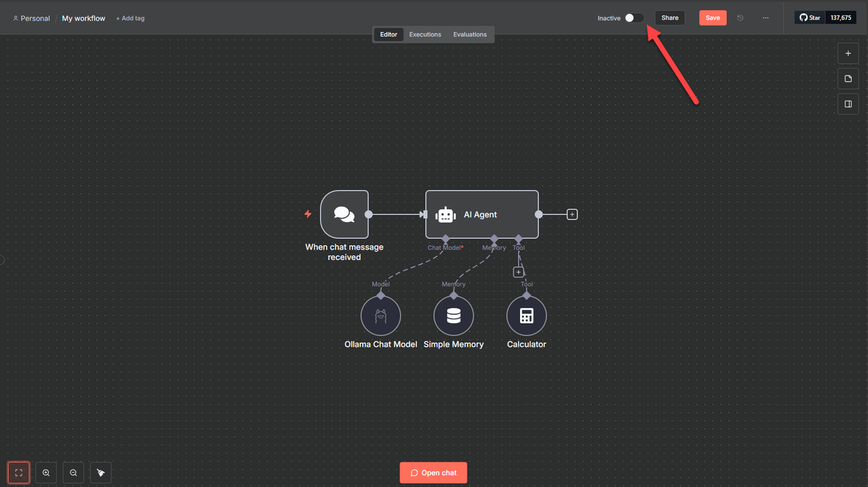This screenshot has width=868, height=487.
Task: Select the Calculator tool node
Action: pyautogui.click(x=526, y=315)
